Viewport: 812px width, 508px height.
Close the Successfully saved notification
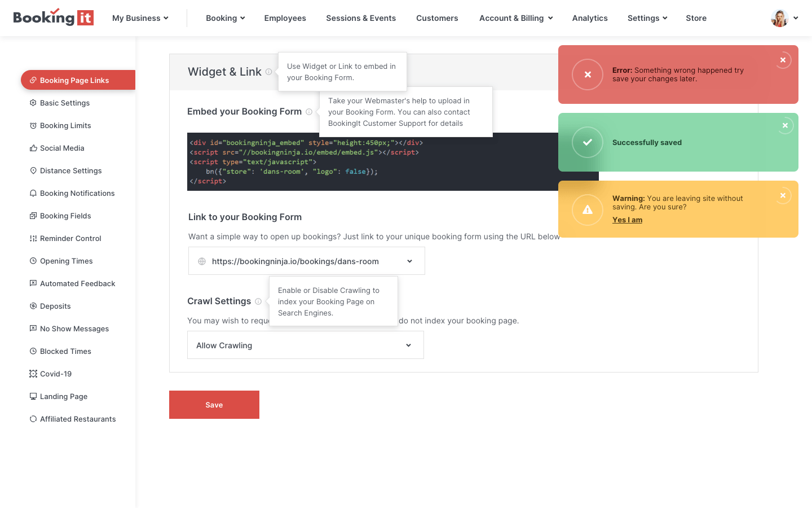click(785, 125)
